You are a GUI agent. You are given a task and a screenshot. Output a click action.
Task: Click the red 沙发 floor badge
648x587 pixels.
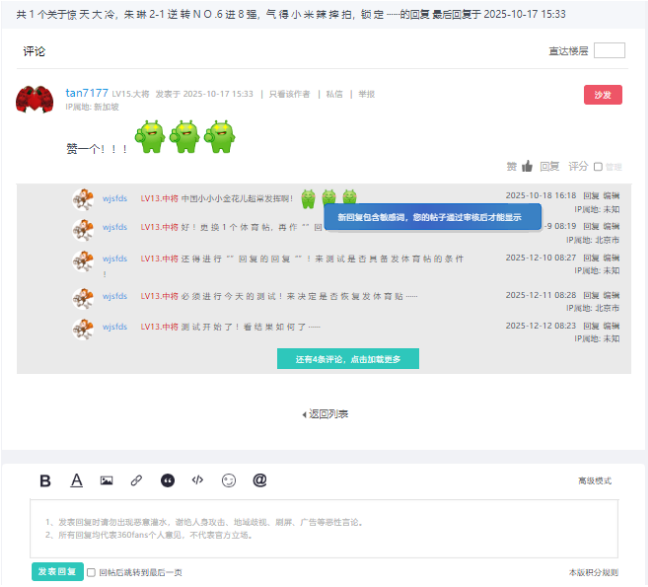pyautogui.click(x=603, y=95)
